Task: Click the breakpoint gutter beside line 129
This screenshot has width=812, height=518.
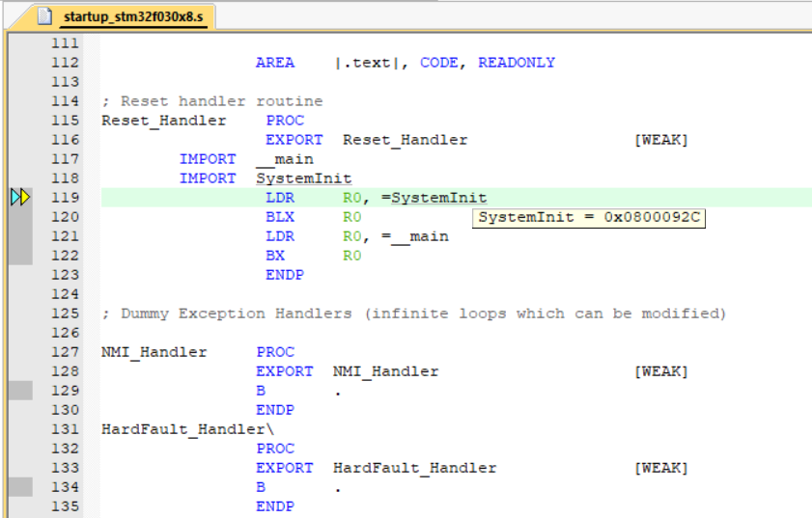Action: pyautogui.click(x=20, y=390)
